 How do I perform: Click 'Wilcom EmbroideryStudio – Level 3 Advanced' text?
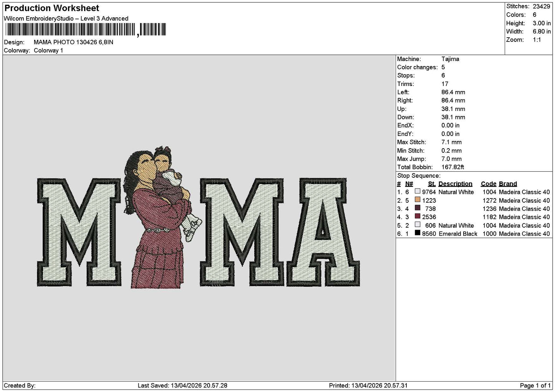tap(66, 18)
